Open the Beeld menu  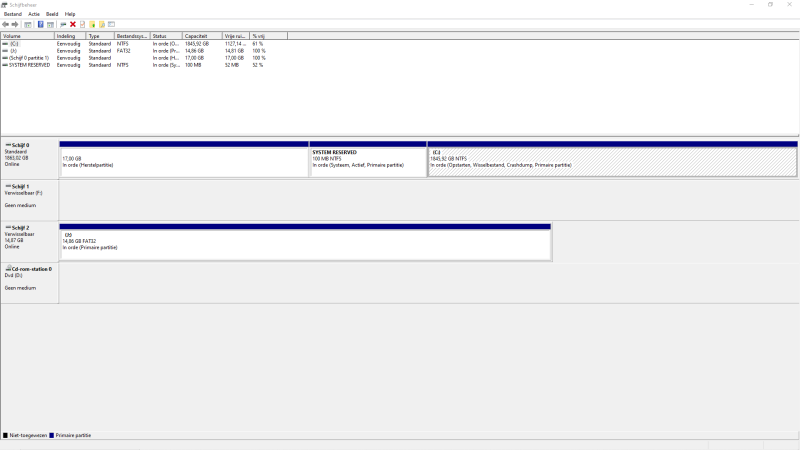[52, 14]
